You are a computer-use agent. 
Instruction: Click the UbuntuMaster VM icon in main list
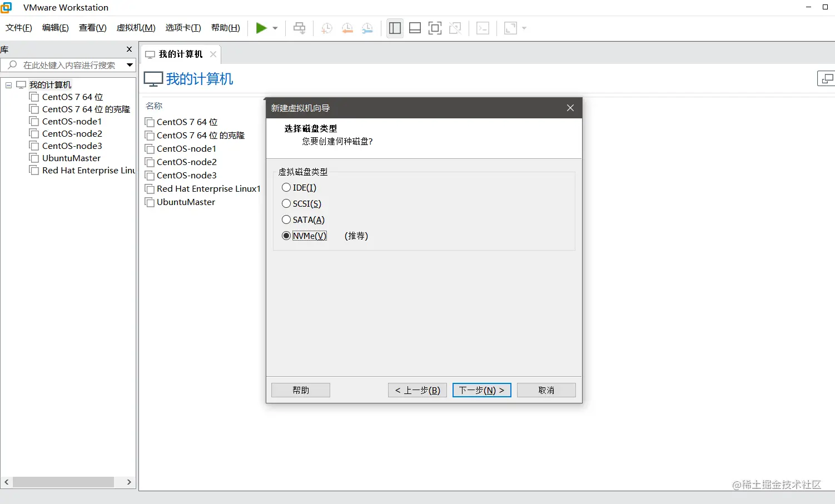(150, 202)
